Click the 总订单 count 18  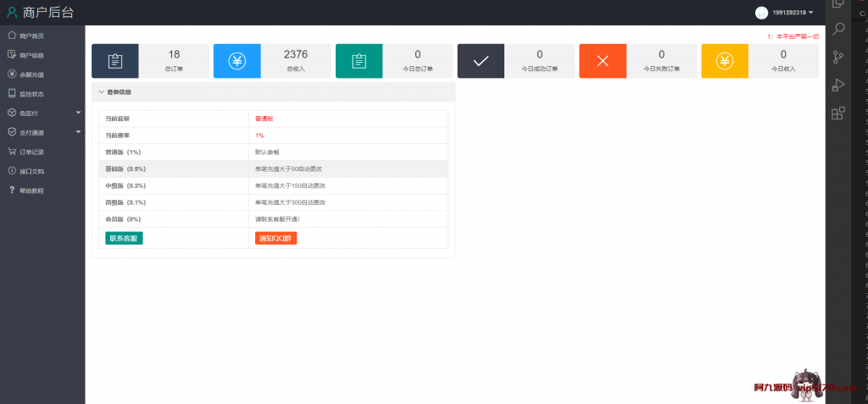coord(174,54)
